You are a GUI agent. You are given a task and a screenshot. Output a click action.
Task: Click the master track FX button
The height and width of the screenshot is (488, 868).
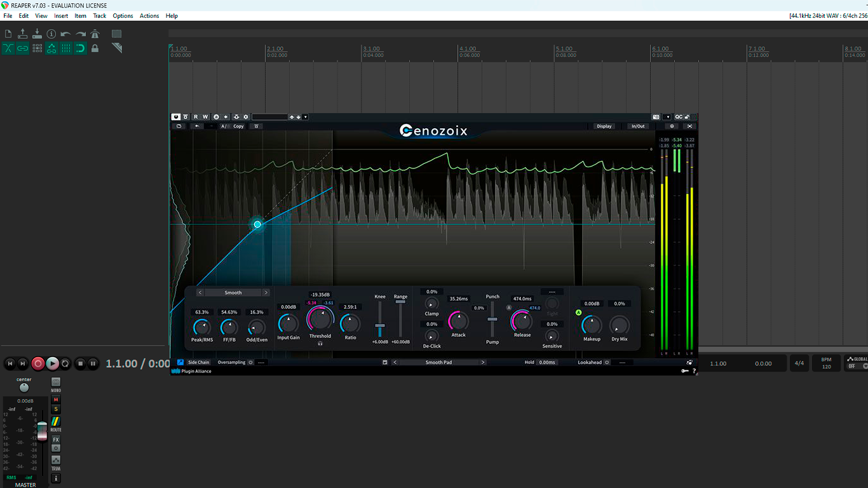click(56, 440)
